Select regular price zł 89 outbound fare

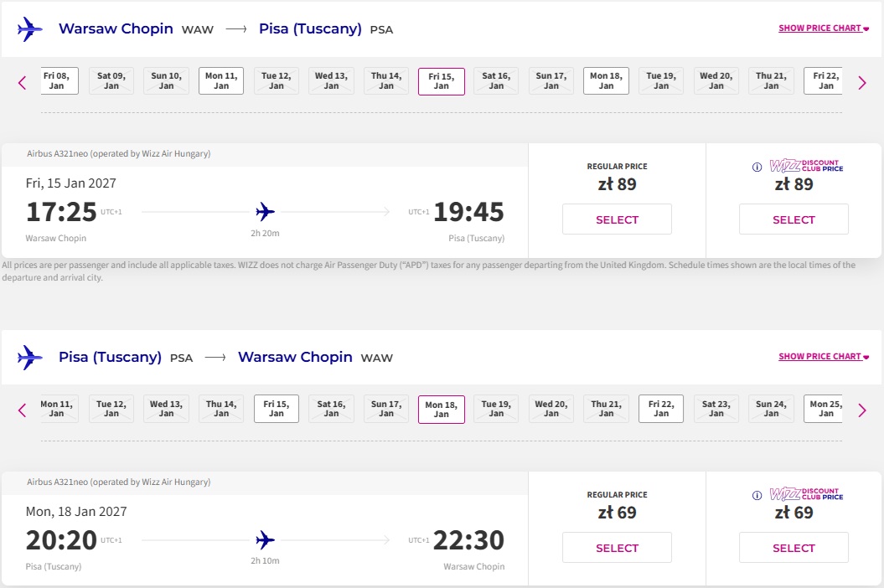617,219
